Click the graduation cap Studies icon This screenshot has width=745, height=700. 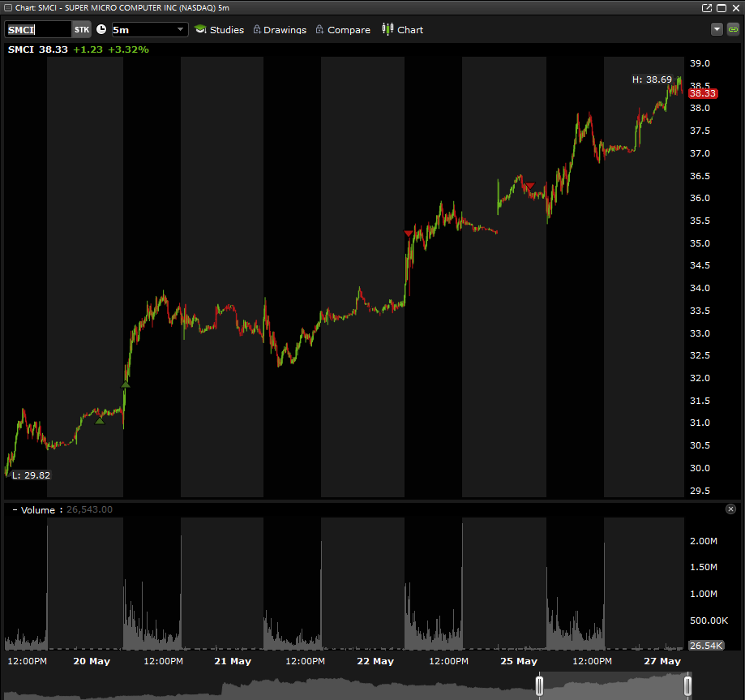click(200, 29)
